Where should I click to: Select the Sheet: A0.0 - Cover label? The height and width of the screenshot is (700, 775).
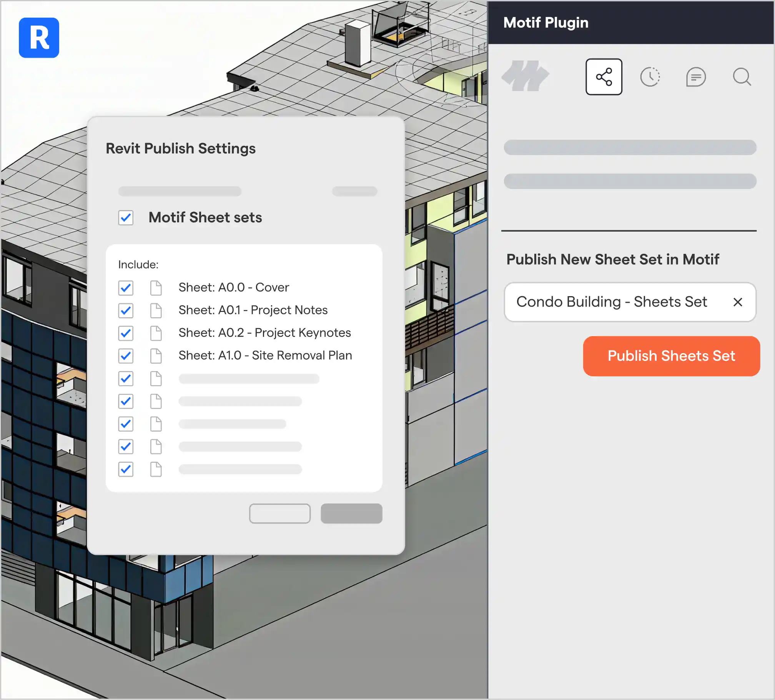coord(234,287)
